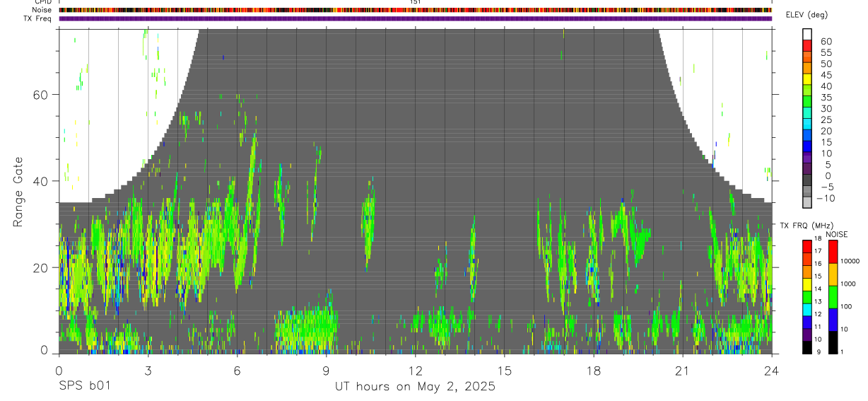Click the UT hours axis tick label '6'
The height and width of the screenshot is (401, 868).
(x=237, y=370)
